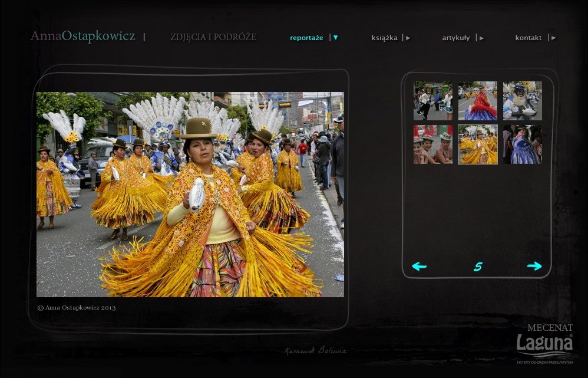
Task: Expand the arrow next to kontakt
Action: point(553,38)
